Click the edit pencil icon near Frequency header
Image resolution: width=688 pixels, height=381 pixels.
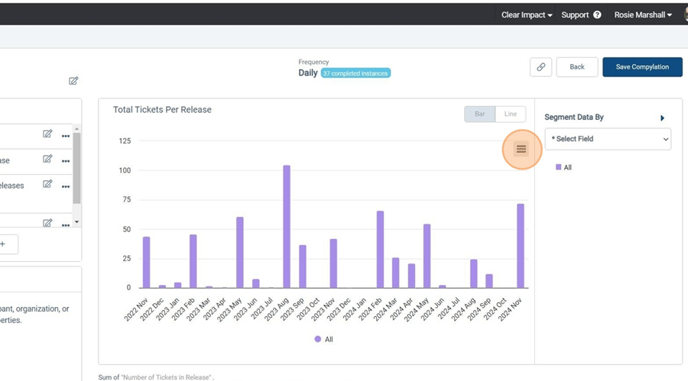click(73, 81)
